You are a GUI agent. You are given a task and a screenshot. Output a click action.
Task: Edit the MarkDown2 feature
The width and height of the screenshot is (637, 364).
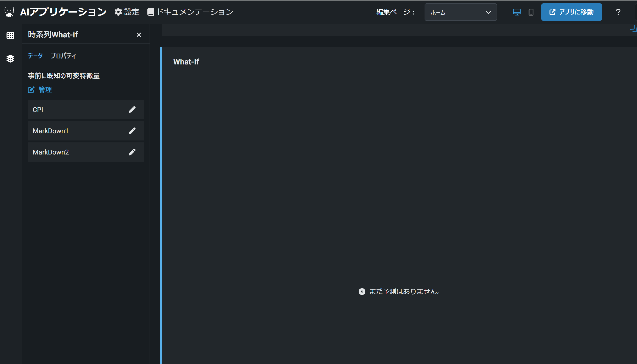click(x=132, y=152)
